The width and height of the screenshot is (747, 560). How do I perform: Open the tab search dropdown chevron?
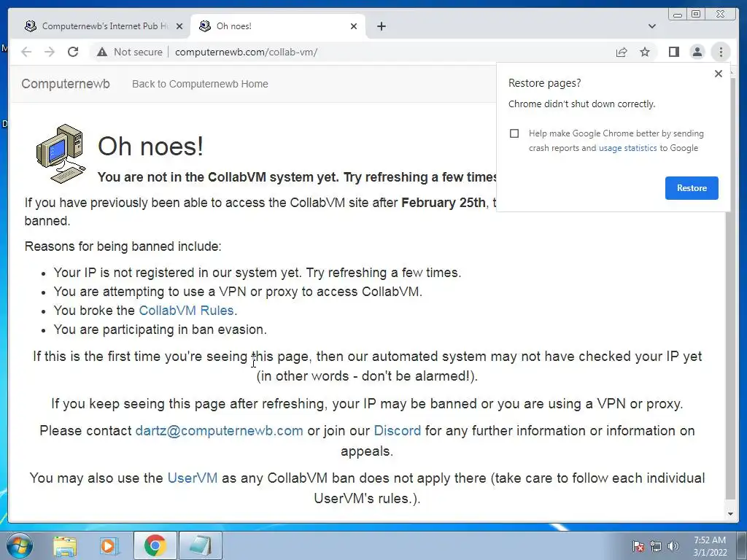click(x=651, y=26)
